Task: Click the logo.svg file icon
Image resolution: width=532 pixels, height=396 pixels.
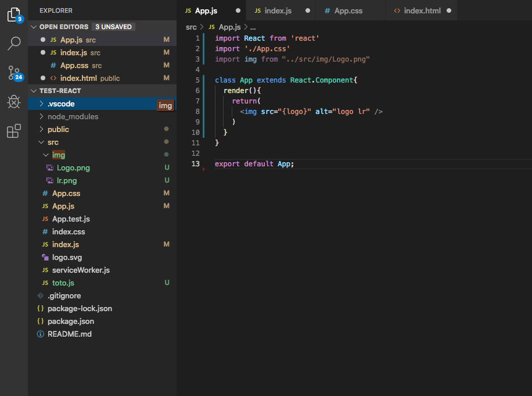Action: tap(45, 257)
